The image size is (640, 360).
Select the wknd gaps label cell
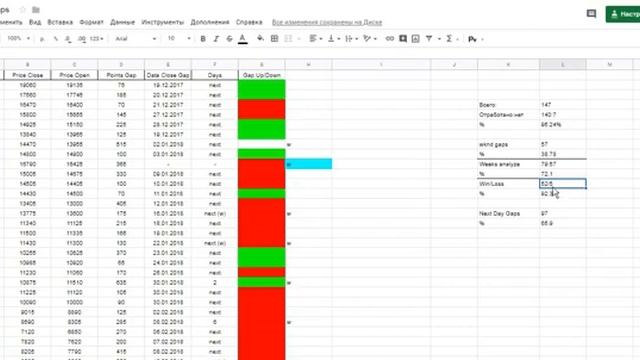509,144
